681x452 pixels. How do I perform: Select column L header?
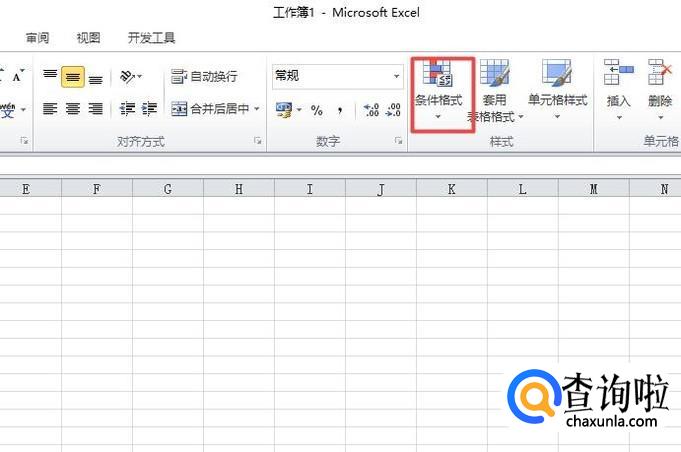pyautogui.click(x=522, y=189)
